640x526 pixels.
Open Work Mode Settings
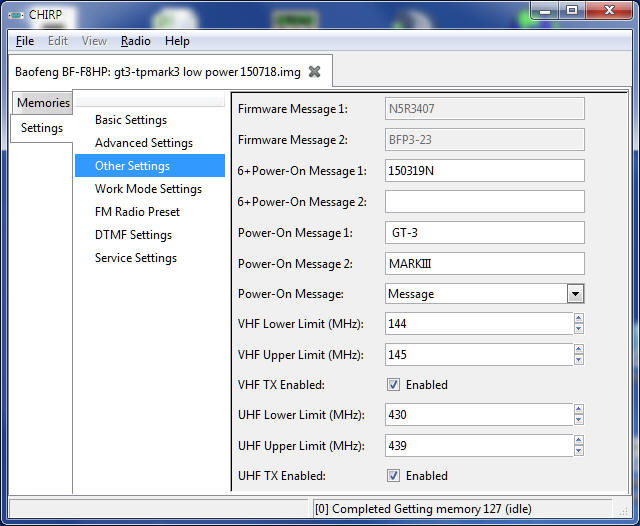point(148,189)
